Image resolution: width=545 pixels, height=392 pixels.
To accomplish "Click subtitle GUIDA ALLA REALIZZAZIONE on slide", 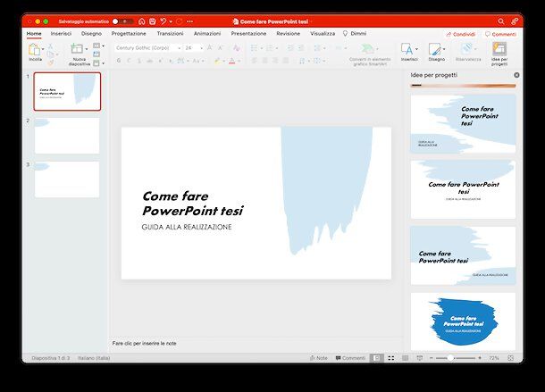I will click(187, 227).
